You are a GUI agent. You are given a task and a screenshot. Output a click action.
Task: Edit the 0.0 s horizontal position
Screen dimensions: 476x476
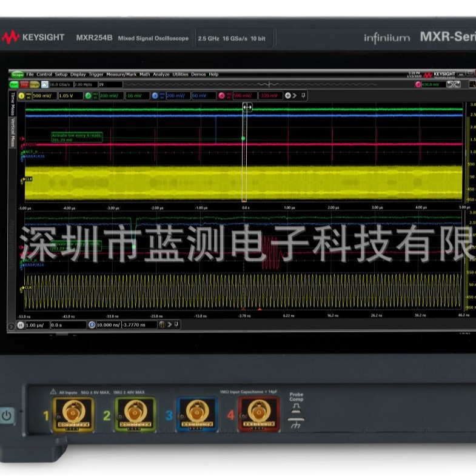[x=69, y=325]
